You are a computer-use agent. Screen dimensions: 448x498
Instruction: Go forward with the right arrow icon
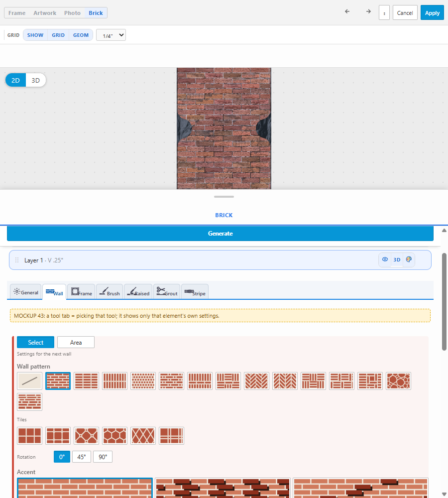click(x=368, y=11)
